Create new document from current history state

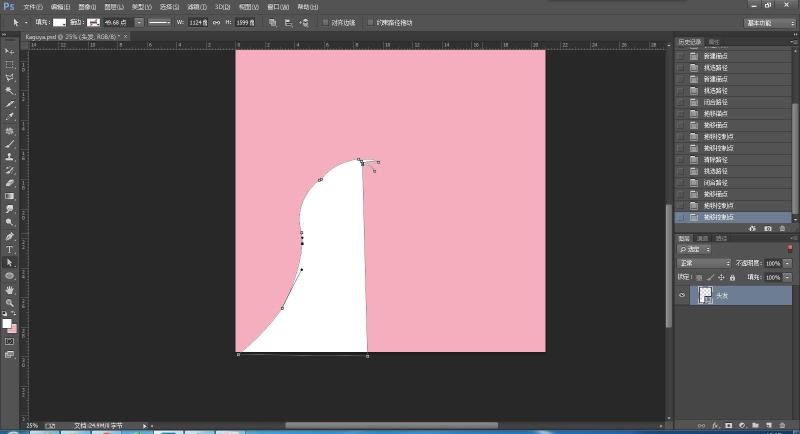753,228
